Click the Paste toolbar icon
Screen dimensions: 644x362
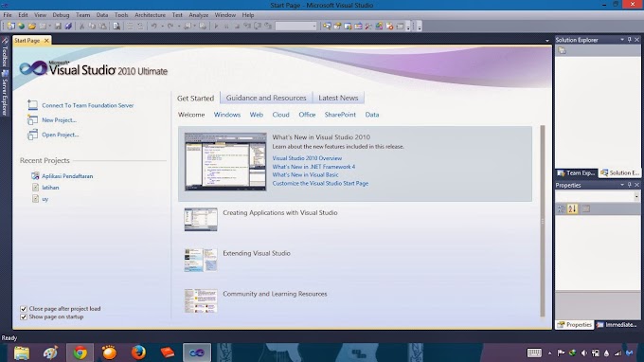click(x=102, y=26)
